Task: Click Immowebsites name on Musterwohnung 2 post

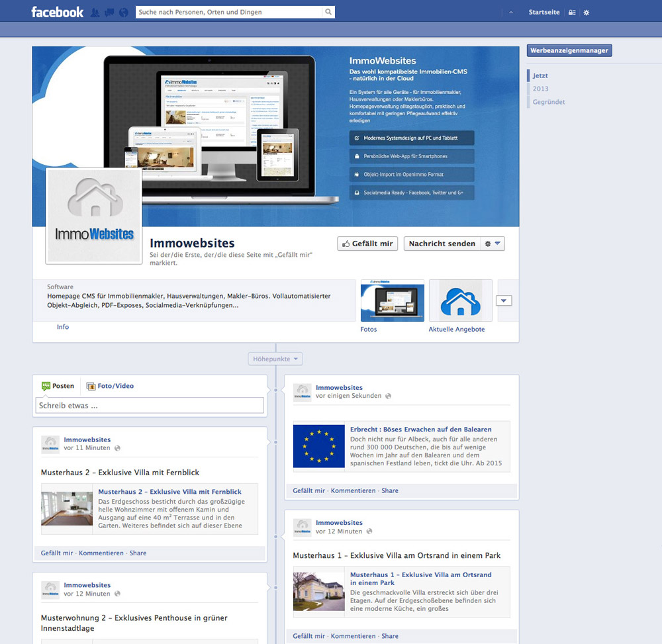Action: point(87,585)
